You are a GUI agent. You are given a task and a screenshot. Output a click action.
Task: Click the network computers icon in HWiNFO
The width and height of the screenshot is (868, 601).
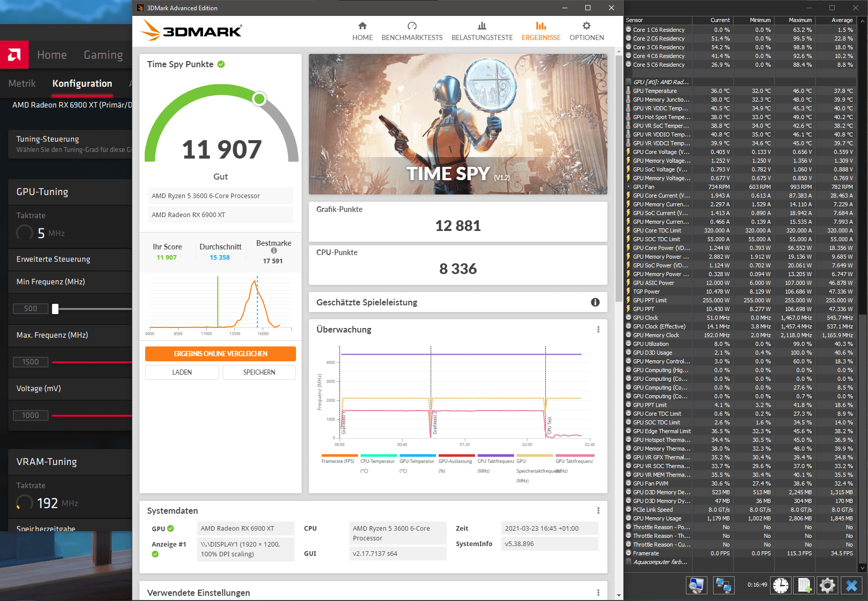(723, 585)
